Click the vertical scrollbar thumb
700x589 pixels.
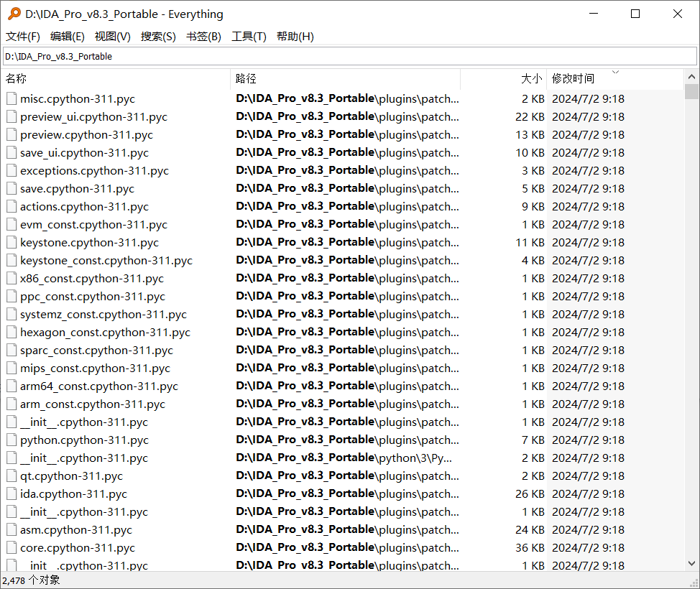click(691, 91)
